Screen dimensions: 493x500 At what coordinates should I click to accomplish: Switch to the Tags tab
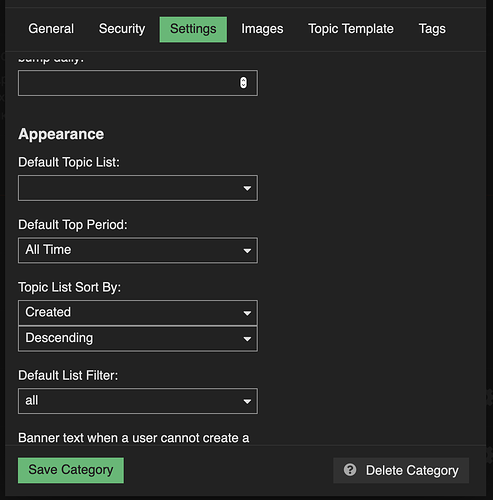432,29
